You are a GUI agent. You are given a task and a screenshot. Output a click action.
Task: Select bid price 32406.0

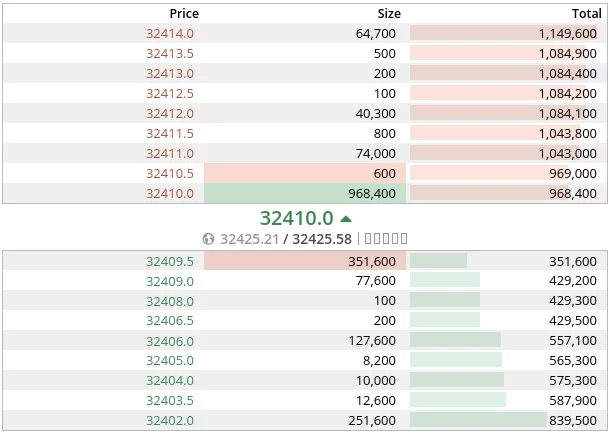[x=170, y=341]
